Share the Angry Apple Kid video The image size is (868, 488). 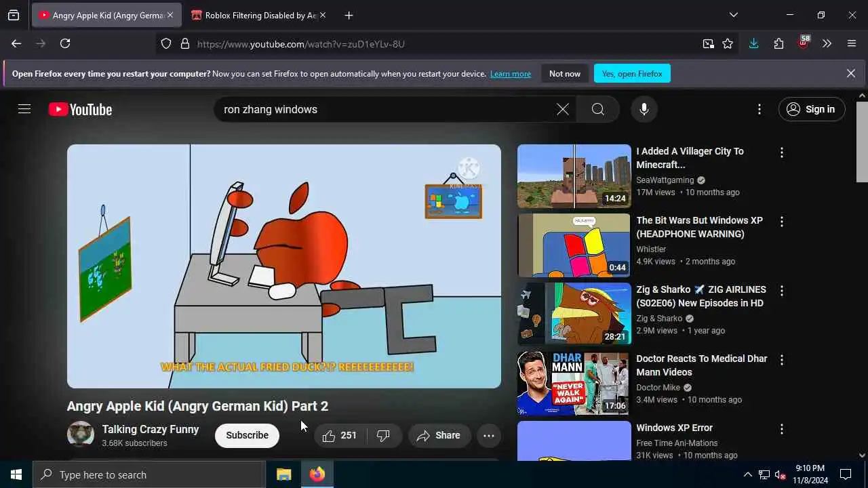coord(439,436)
